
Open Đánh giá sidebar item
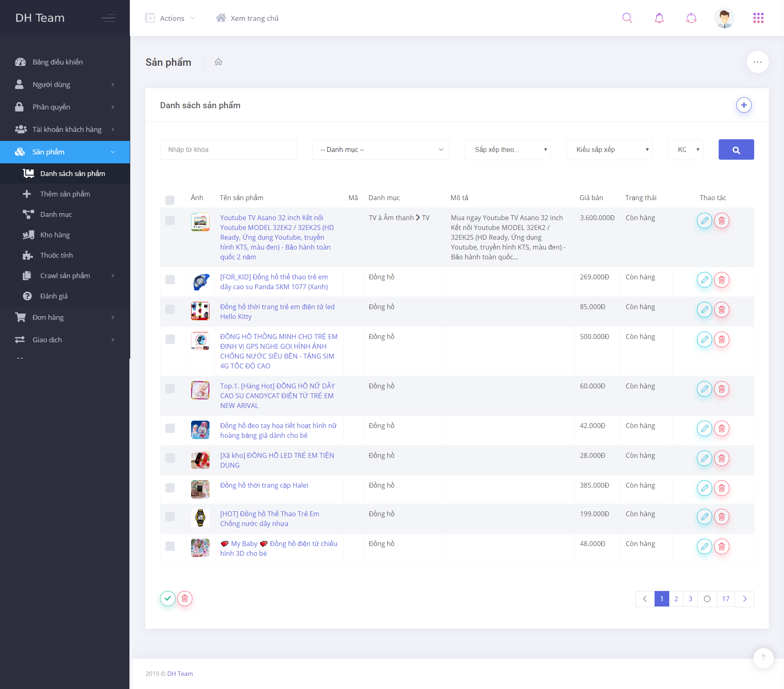tap(65, 296)
